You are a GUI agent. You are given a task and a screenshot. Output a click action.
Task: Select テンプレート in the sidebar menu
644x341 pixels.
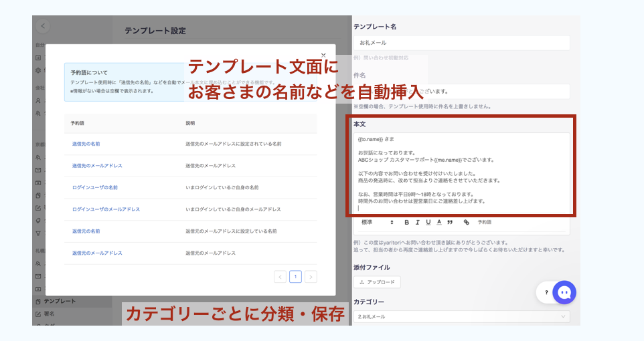[x=59, y=302]
